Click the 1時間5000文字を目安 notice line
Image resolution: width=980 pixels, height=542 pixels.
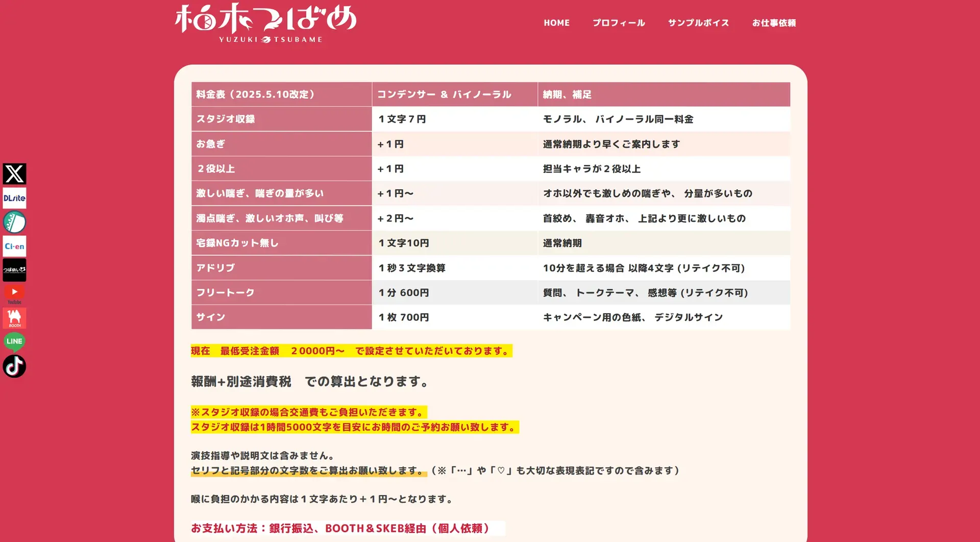pyautogui.click(x=355, y=427)
